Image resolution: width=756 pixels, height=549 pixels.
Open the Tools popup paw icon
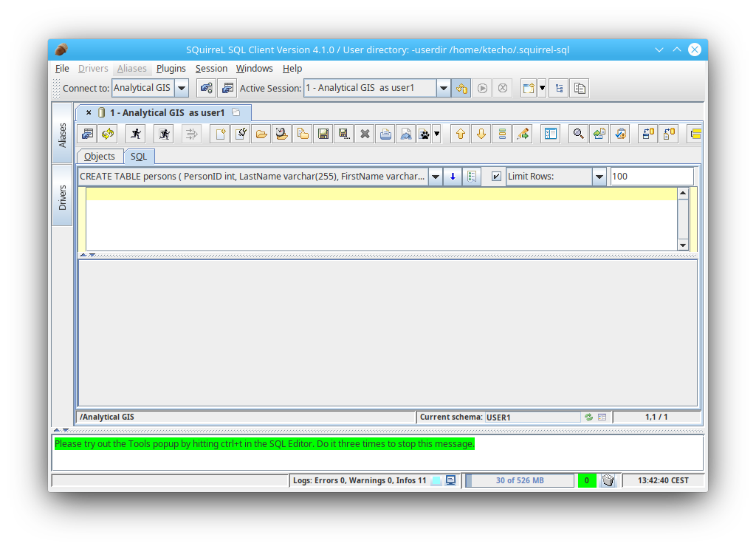point(424,134)
